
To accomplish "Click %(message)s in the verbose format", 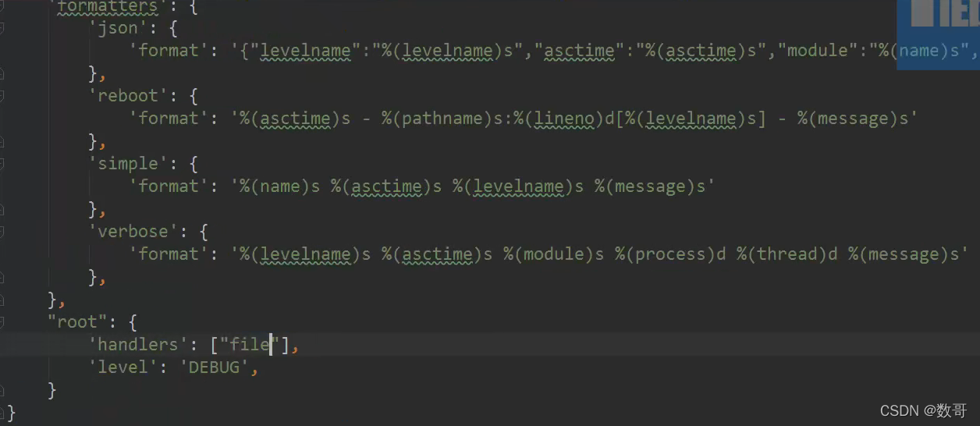I will (903, 254).
